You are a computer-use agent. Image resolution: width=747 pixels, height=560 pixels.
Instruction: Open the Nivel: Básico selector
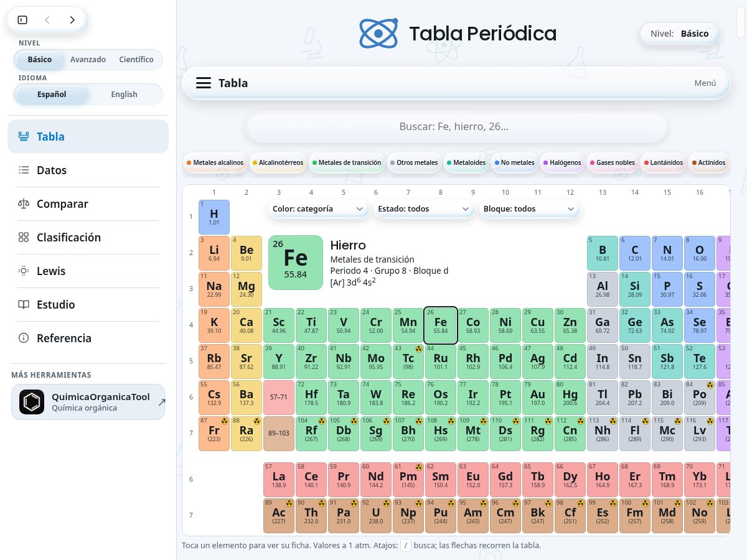pos(680,34)
